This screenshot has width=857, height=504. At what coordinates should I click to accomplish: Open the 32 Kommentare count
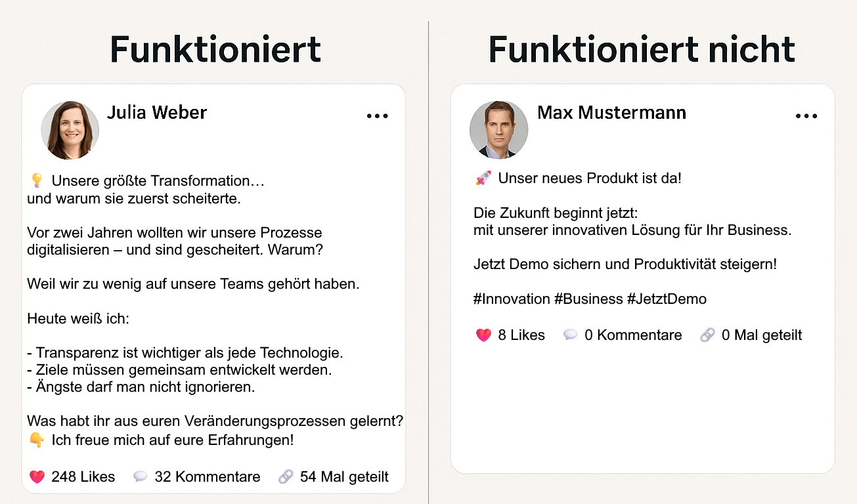207,476
